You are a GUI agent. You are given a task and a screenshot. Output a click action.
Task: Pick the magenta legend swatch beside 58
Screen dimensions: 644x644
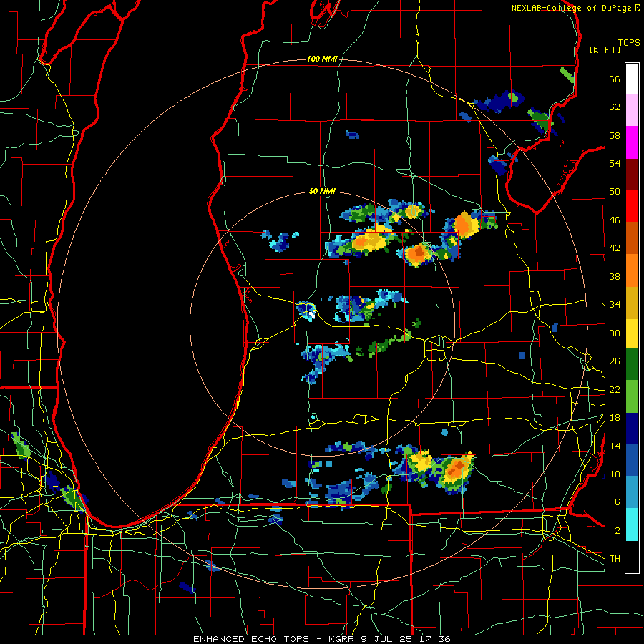(x=632, y=142)
